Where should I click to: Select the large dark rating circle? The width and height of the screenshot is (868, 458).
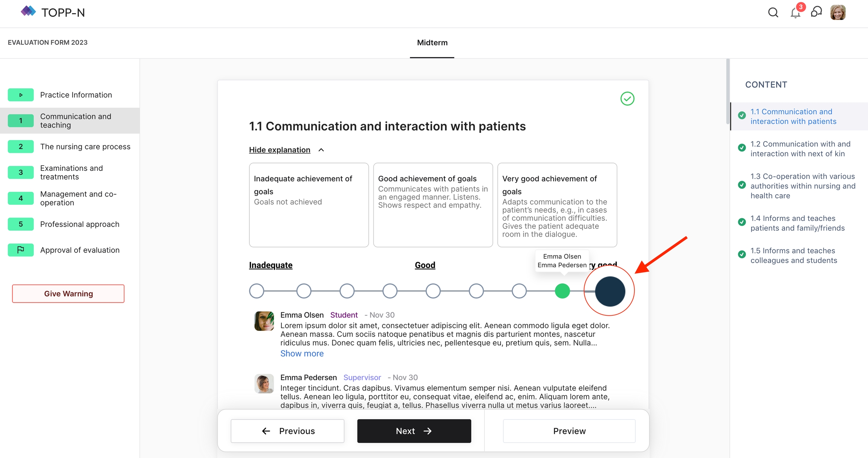pos(610,291)
